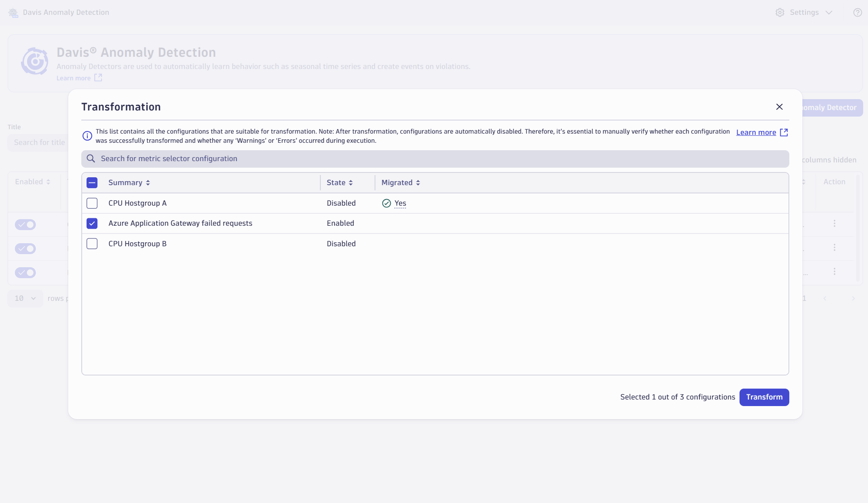Click 'Disabled' state of CPU Hostgroup B row
The height and width of the screenshot is (503, 868).
[341, 244]
